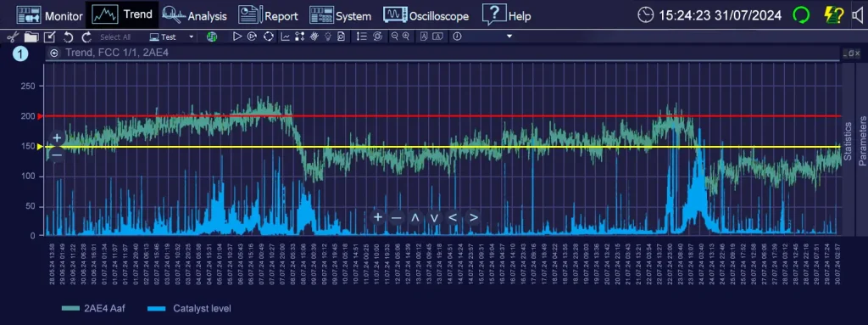
Task: Click the trend panel window control buttons
Action: 852,53
